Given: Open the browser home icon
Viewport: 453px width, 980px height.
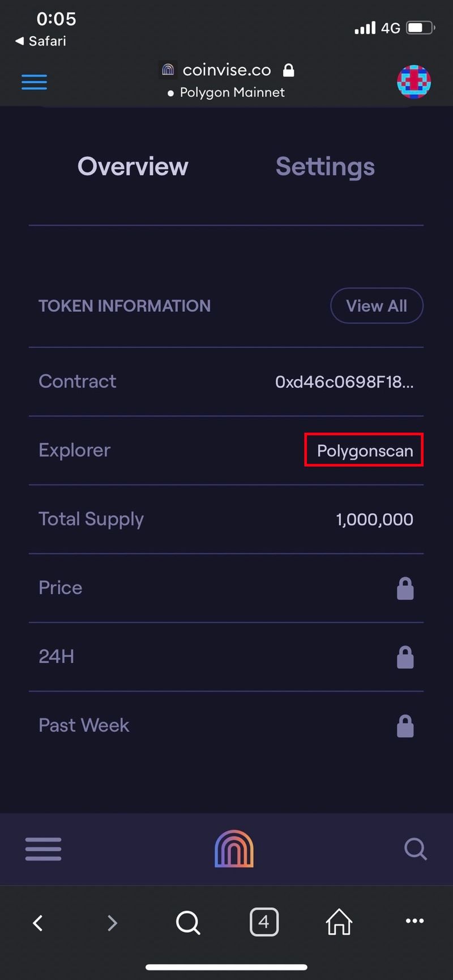Looking at the screenshot, I should pos(339,922).
